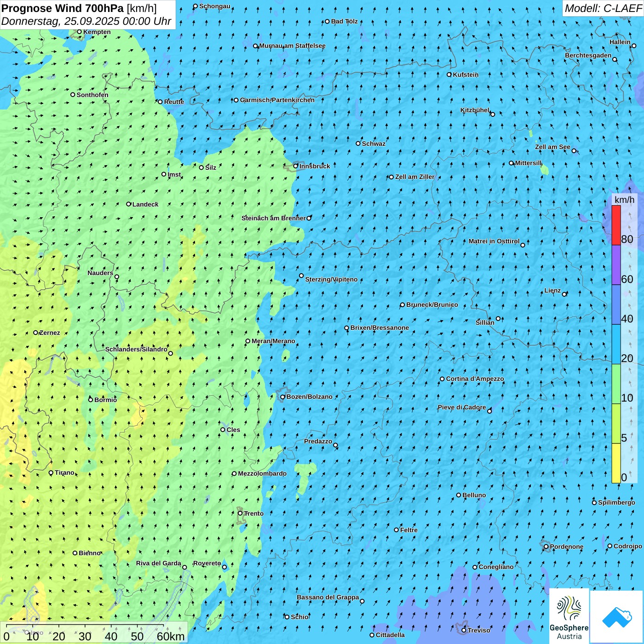Click the Treviso city marker
This screenshot has height=644, width=644.
tap(464, 630)
